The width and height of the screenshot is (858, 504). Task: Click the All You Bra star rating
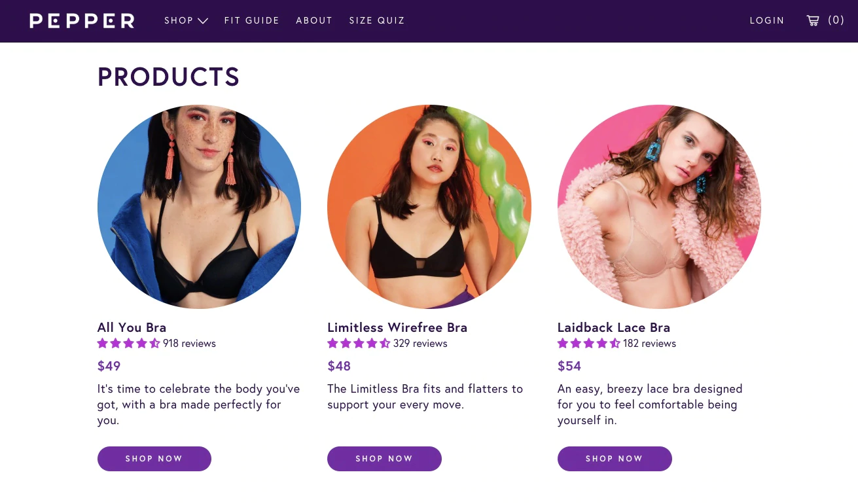pyautogui.click(x=128, y=344)
